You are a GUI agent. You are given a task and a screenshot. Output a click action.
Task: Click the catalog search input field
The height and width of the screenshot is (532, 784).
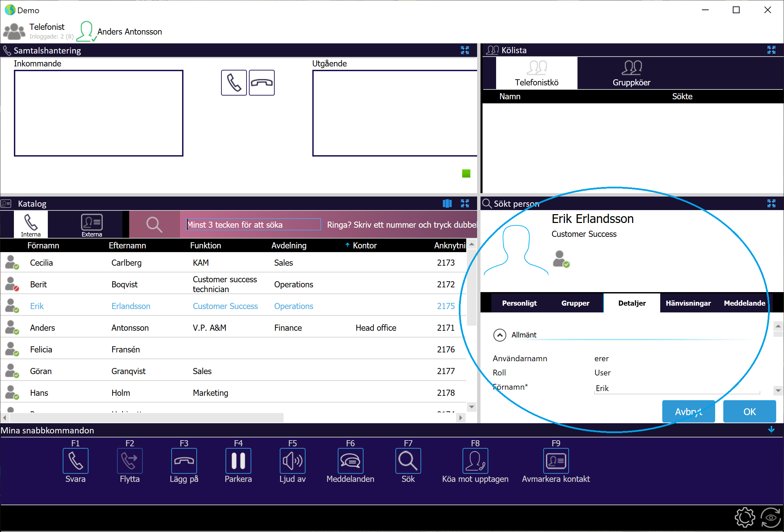point(254,225)
